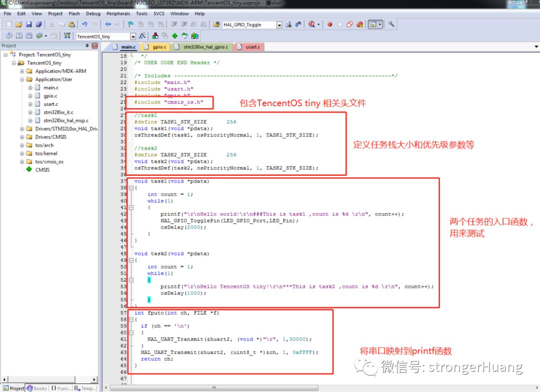This screenshot has width=540, height=392.
Task: Open Configuration with the wrench icon
Action: [x=391, y=24]
